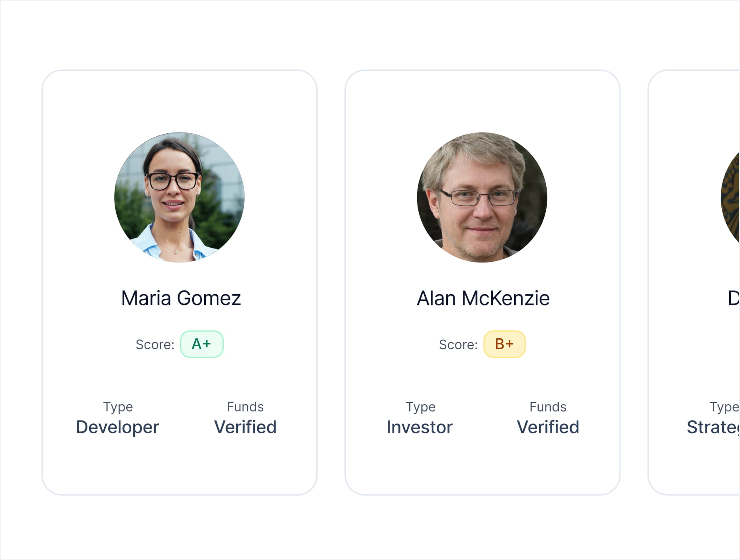Click the Funds label on Maria Gomez's card

tap(245, 407)
